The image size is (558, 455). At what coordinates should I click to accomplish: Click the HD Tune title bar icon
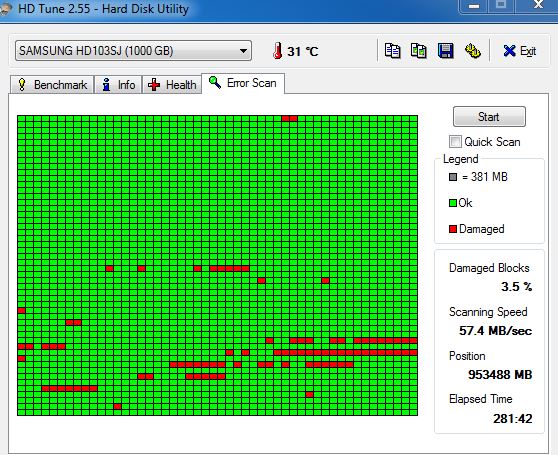6,9
